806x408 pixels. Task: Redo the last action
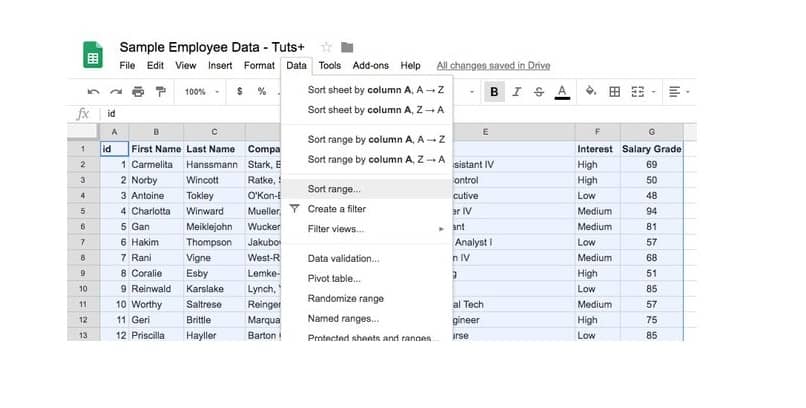(116, 92)
